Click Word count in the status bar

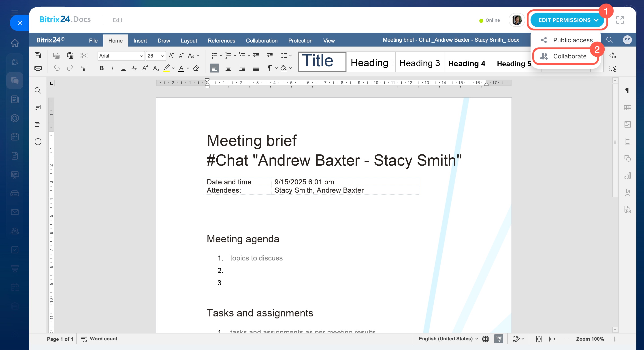tap(99, 339)
